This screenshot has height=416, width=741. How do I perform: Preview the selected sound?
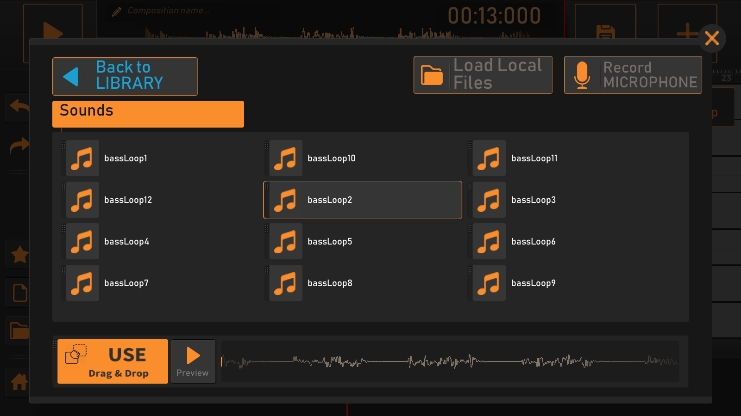[192, 361]
